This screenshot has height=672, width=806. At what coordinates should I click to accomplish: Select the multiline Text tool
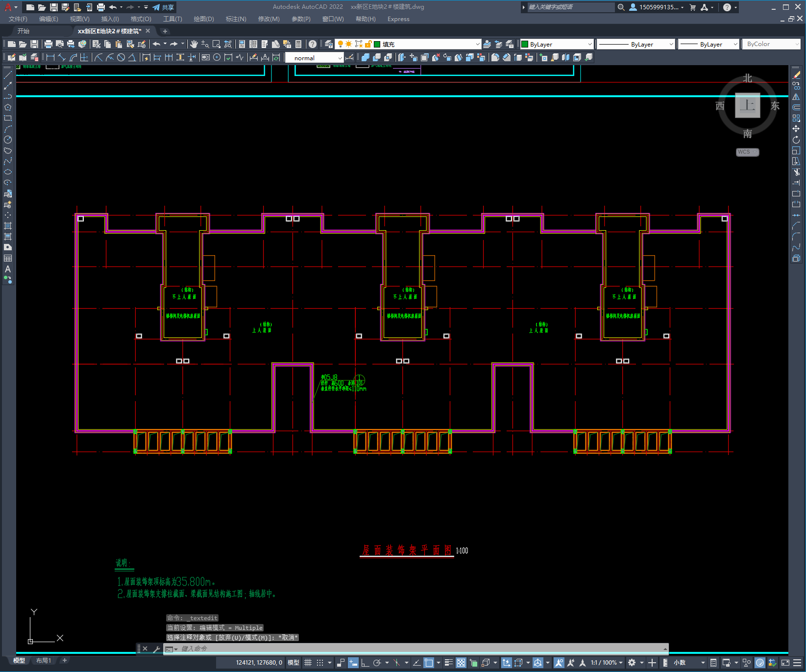point(8,269)
